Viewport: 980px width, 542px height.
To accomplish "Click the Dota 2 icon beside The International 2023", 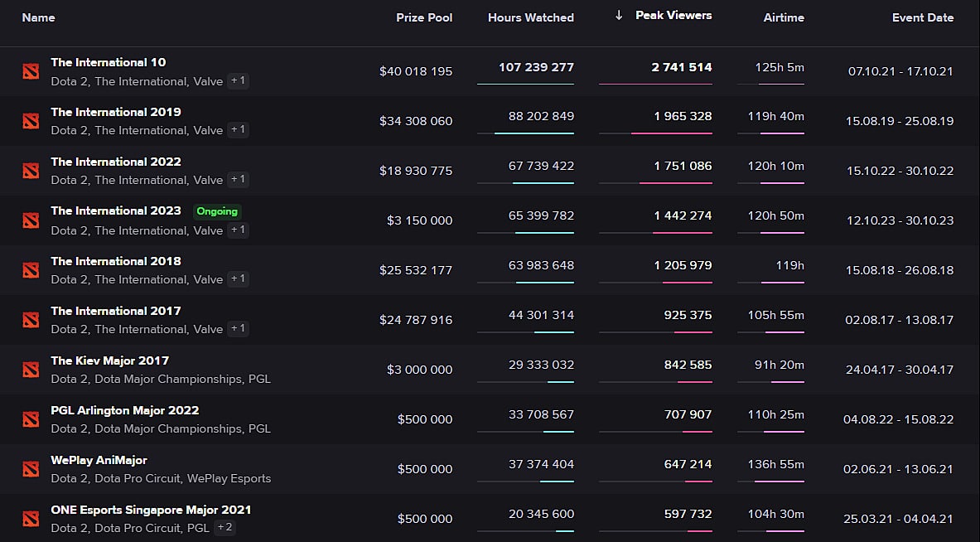I will tap(31, 220).
